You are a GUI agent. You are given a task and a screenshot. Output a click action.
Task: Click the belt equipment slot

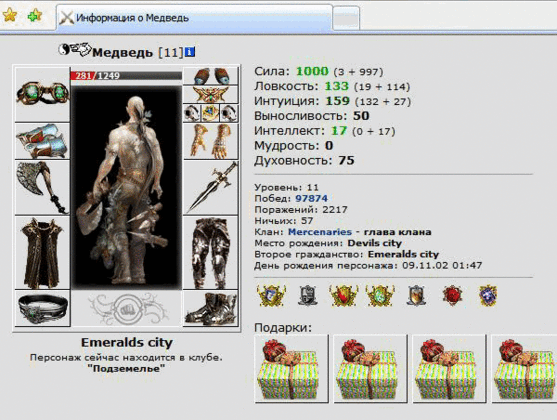coord(42,308)
